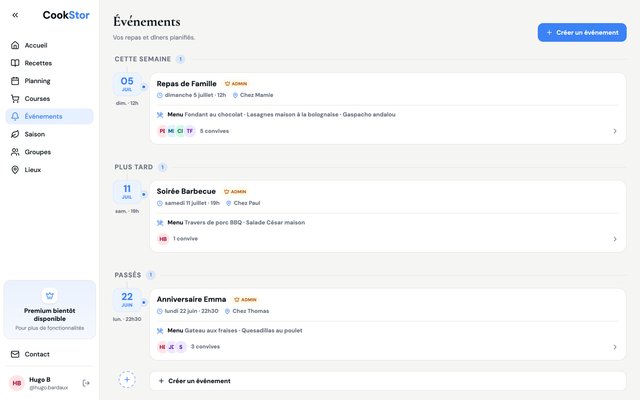Click the Premium crown icon
Screen dimensions: 640x400
click(x=50, y=296)
